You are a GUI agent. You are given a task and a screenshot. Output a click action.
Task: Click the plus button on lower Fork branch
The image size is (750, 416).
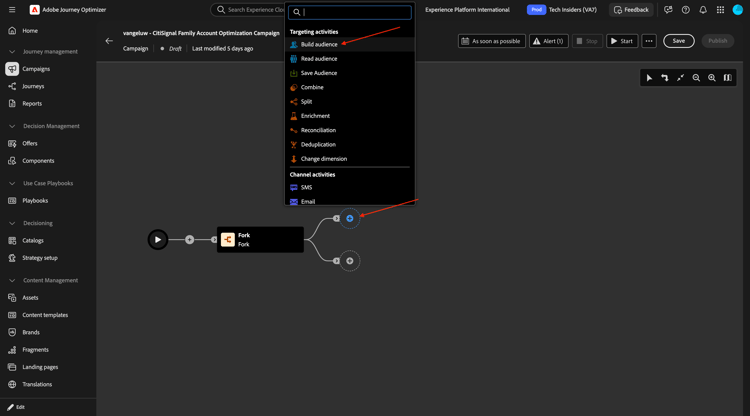(350, 261)
